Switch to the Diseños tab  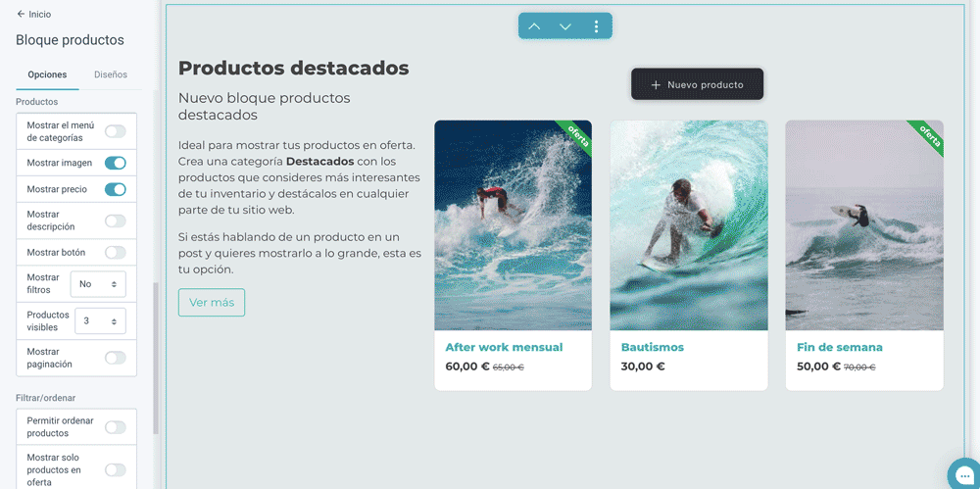111,74
